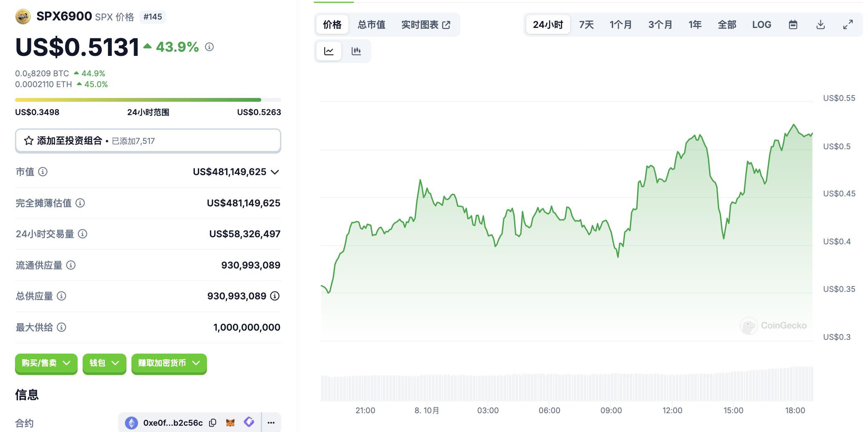This screenshot has height=432, width=868.
Task: Select the 1年 time range
Action: click(695, 25)
